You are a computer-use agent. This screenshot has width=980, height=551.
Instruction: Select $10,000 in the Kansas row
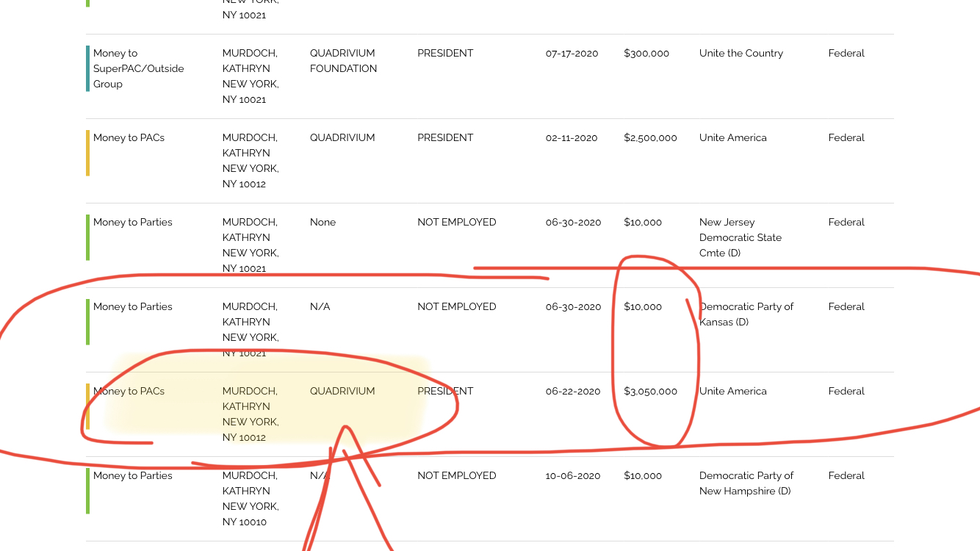(643, 307)
